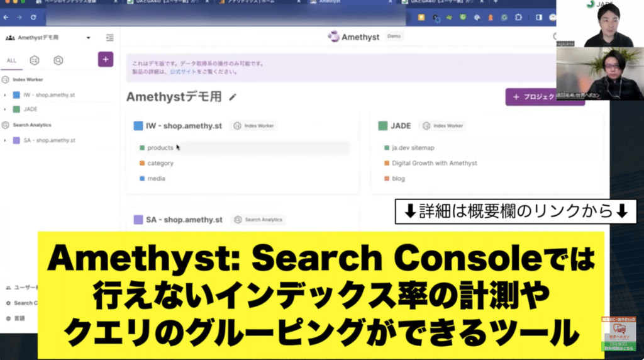Open the IW - shop.amethy.st project card title

pyautogui.click(x=184, y=126)
